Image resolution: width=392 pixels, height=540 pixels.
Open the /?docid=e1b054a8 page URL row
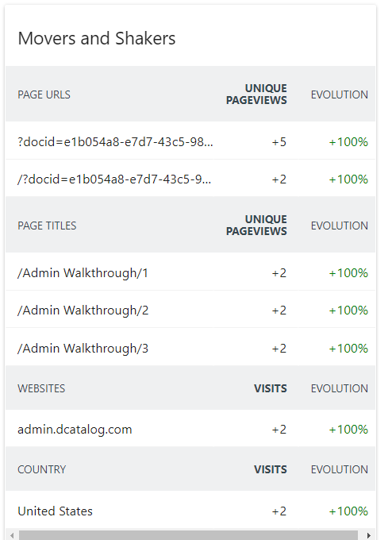pos(190,179)
